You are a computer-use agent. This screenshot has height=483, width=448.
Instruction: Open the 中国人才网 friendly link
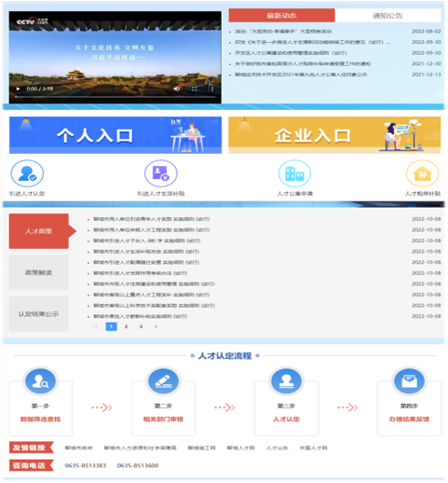point(314,448)
